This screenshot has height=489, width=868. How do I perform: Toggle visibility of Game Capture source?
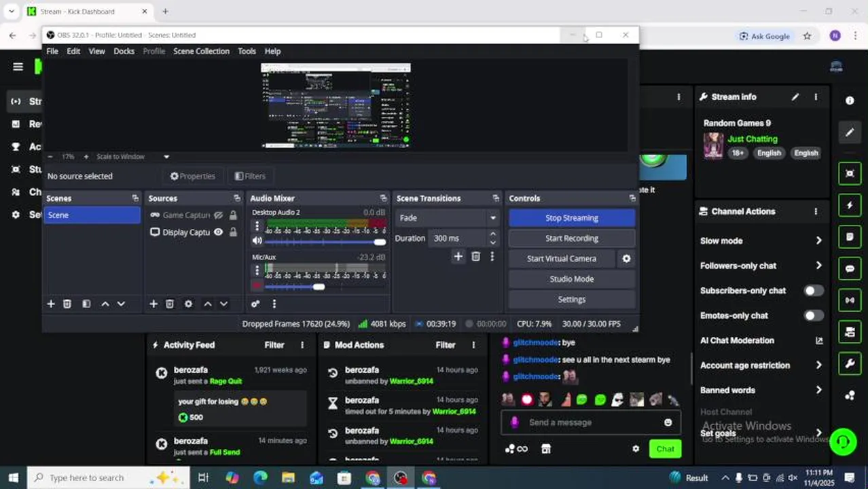click(218, 215)
